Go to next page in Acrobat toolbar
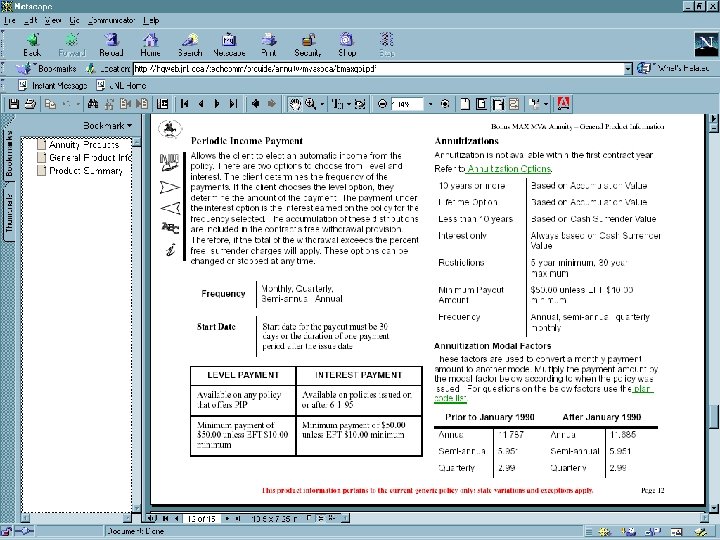Screen dimensions: 720x540 pos(217,104)
